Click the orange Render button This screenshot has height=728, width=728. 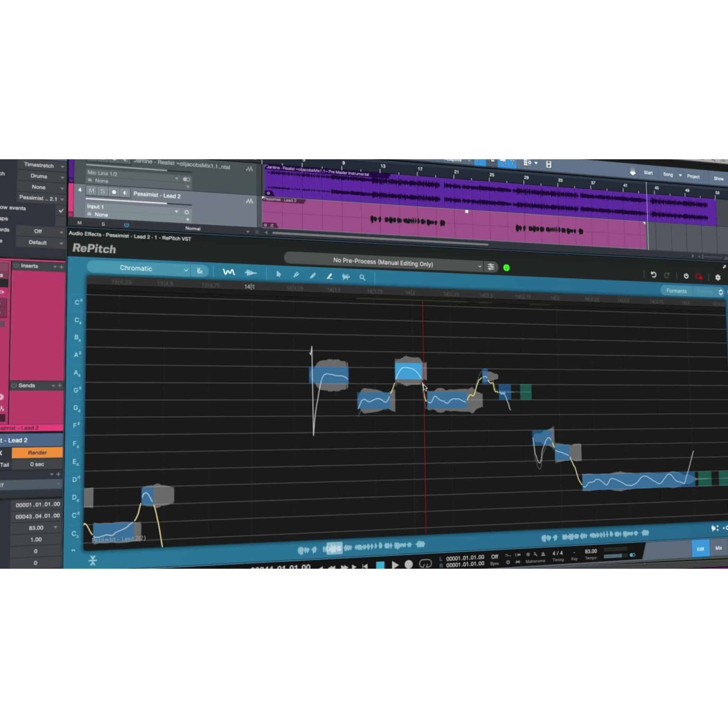tap(37, 453)
